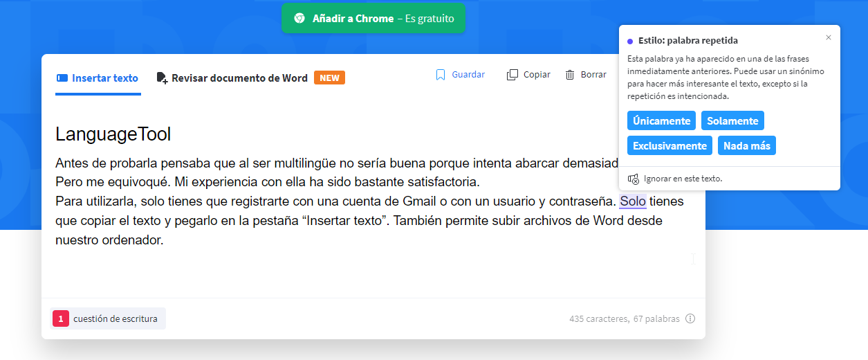Click the trash icon beside Borrar
Viewport: 868px width, 360px height.
[570, 75]
